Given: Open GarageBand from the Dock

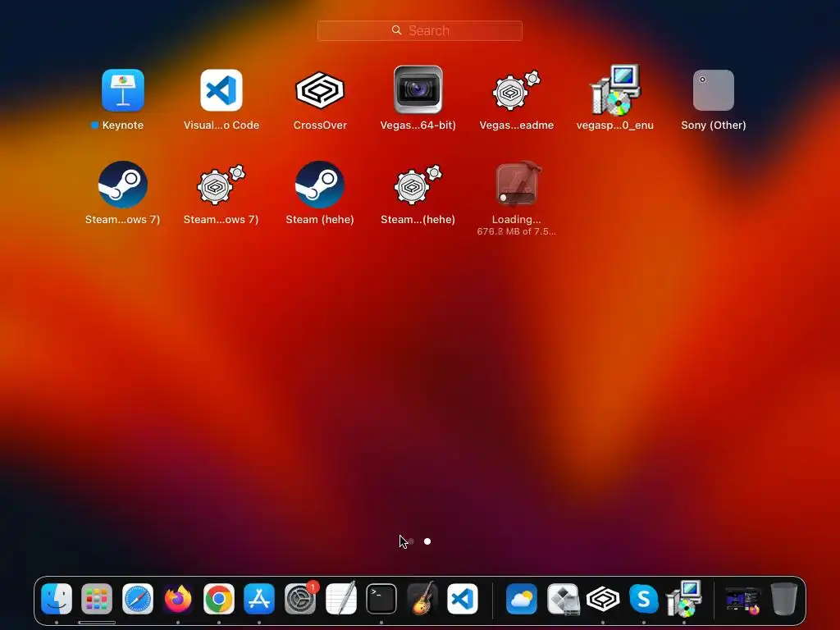Looking at the screenshot, I should pos(422,598).
